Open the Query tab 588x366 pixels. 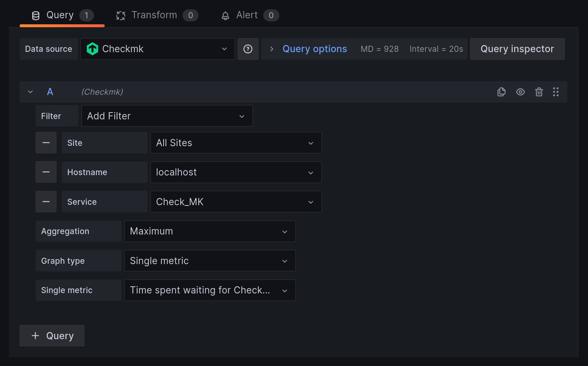click(62, 15)
